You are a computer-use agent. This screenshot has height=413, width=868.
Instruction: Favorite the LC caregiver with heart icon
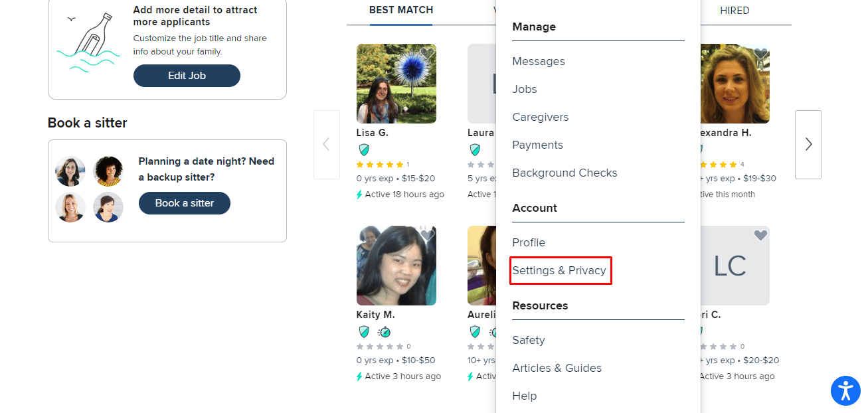coord(760,235)
